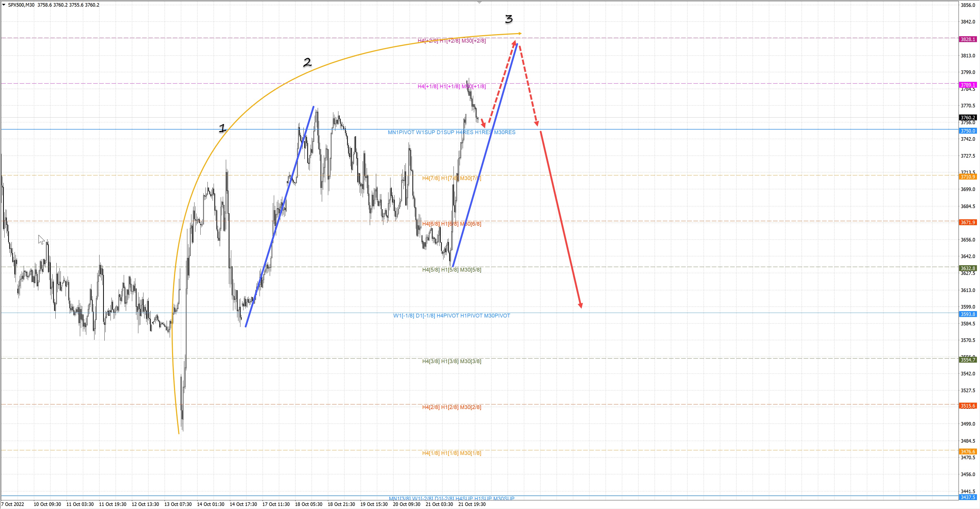Select the solid red downward arrow
This screenshot has height=509, width=980.
[560, 219]
